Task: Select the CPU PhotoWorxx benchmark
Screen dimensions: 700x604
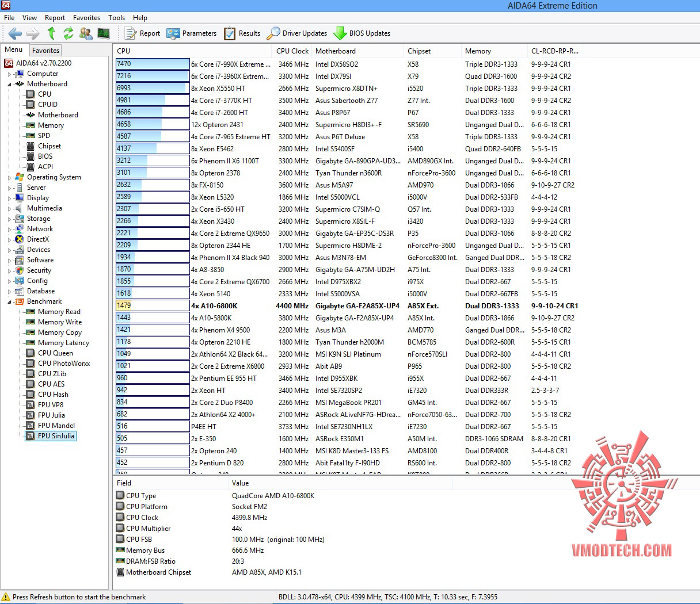Action: coord(64,364)
